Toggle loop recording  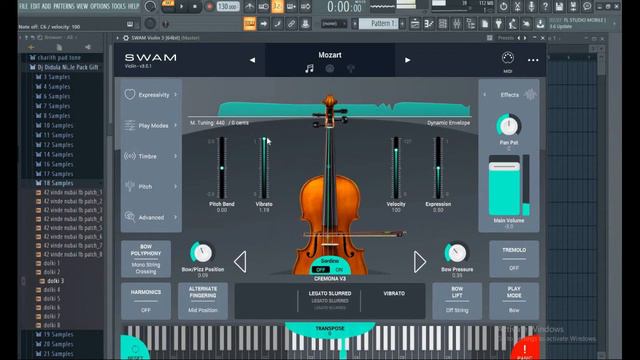point(305,6)
